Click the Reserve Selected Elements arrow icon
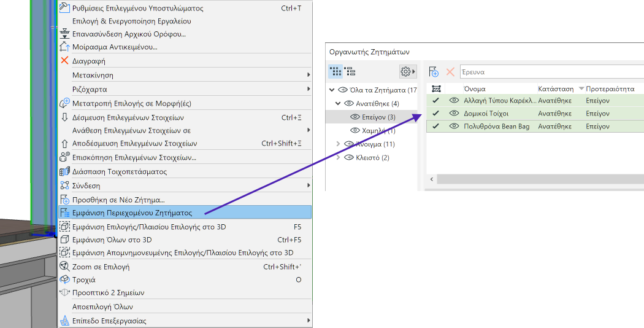The height and width of the screenshot is (328, 644). tap(64, 117)
